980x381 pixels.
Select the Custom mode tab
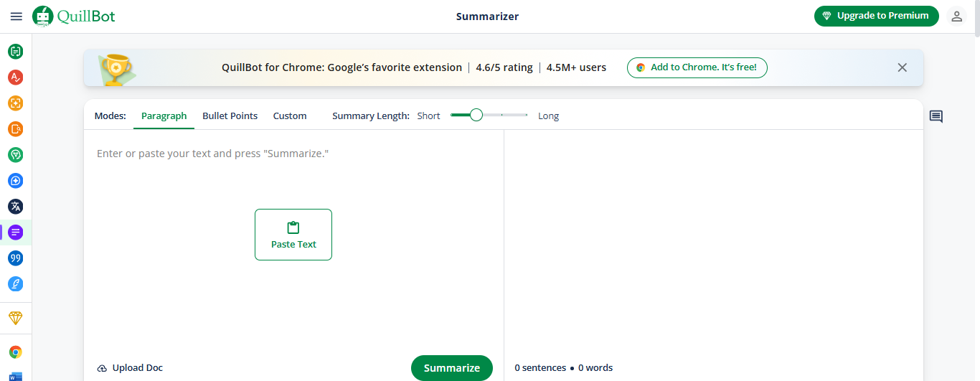[290, 116]
